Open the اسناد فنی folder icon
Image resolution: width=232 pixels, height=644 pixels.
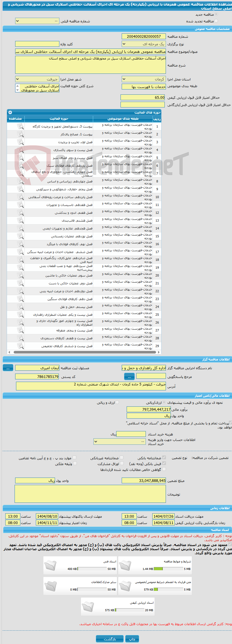click(x=50, y=565)
